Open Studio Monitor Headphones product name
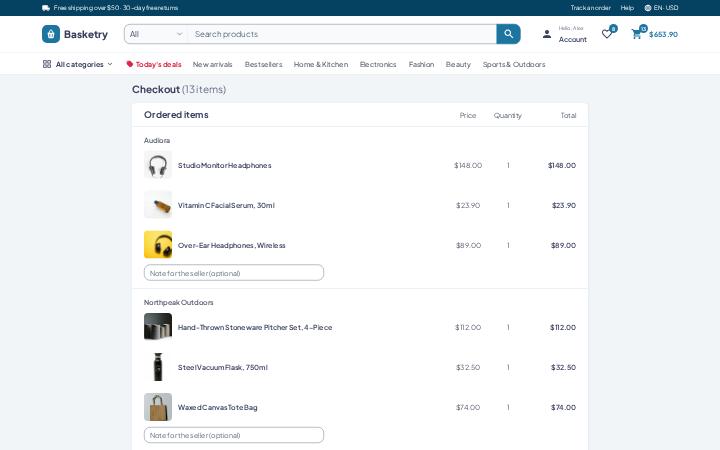This screenshot has height=450, width=720. [225, 165]
